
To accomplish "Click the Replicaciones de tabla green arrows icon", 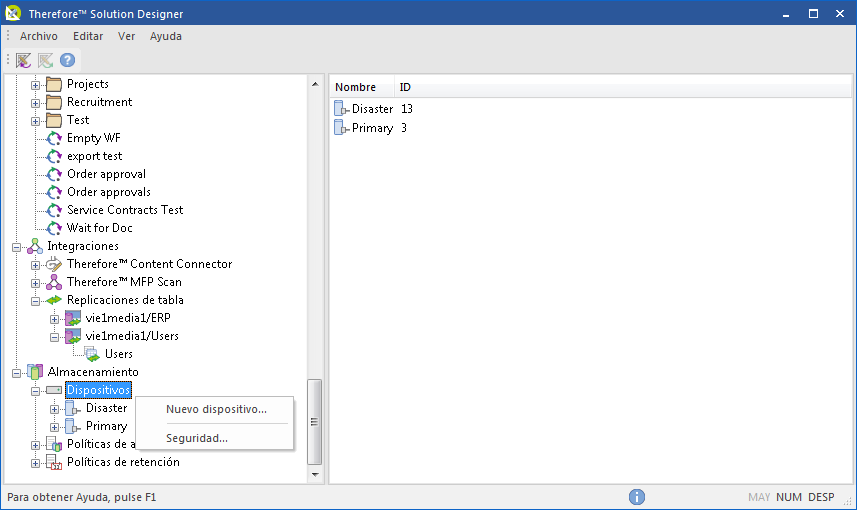I will click(x=54, y=300).
